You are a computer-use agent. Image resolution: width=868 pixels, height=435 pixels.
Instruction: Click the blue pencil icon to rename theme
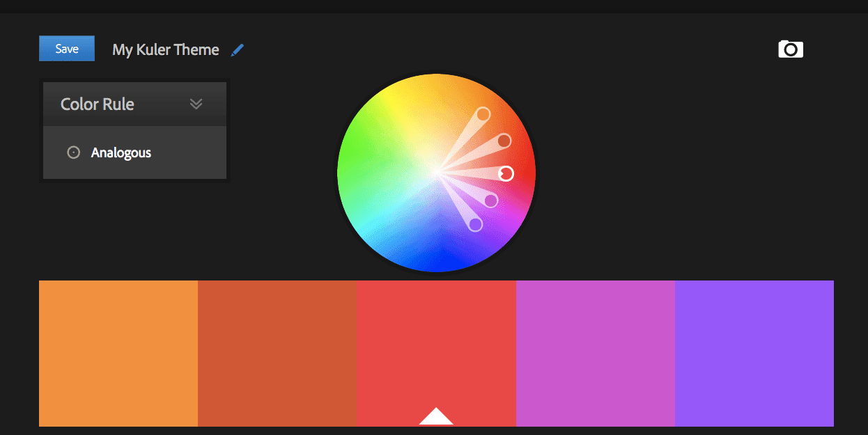coord(237,49)
